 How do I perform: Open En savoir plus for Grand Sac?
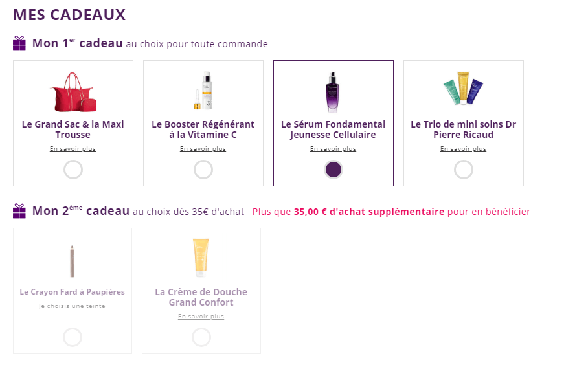73,149
